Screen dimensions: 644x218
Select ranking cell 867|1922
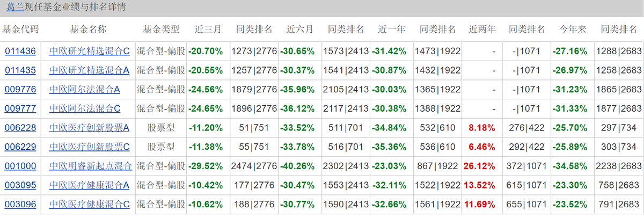[x=438, y=166]
